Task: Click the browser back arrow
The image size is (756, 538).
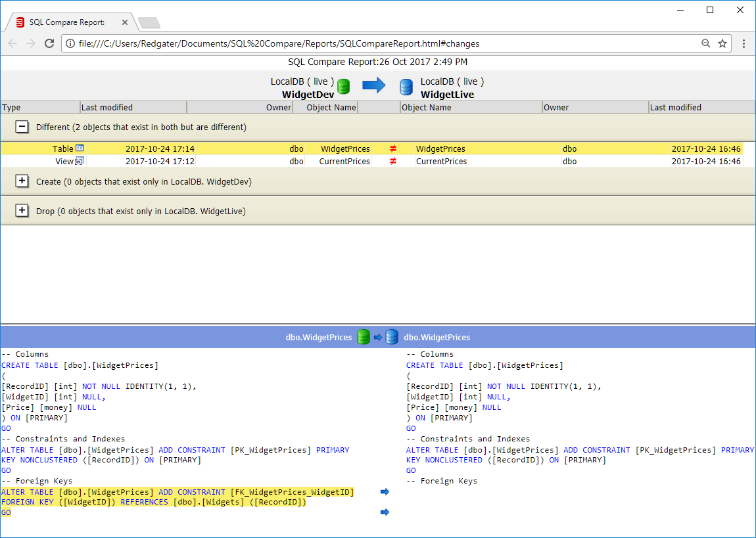Action: click(x=13, y=43)
